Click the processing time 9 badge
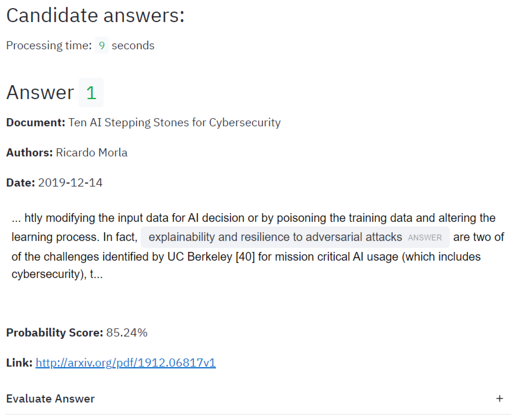Screen dimensions: 518x420 click(102, 45)
